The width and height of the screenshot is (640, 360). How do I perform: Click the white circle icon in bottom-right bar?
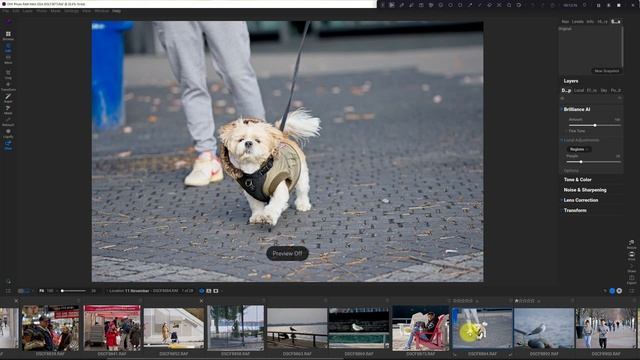pyautogui.click(x=619, y=291)
